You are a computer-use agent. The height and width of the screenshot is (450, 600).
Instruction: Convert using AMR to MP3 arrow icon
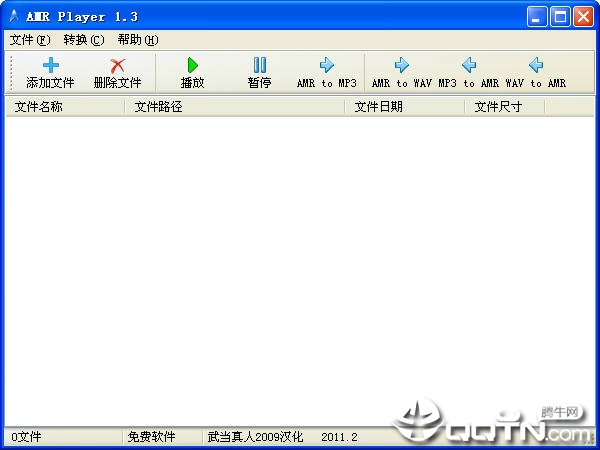[x=327, y=65]
